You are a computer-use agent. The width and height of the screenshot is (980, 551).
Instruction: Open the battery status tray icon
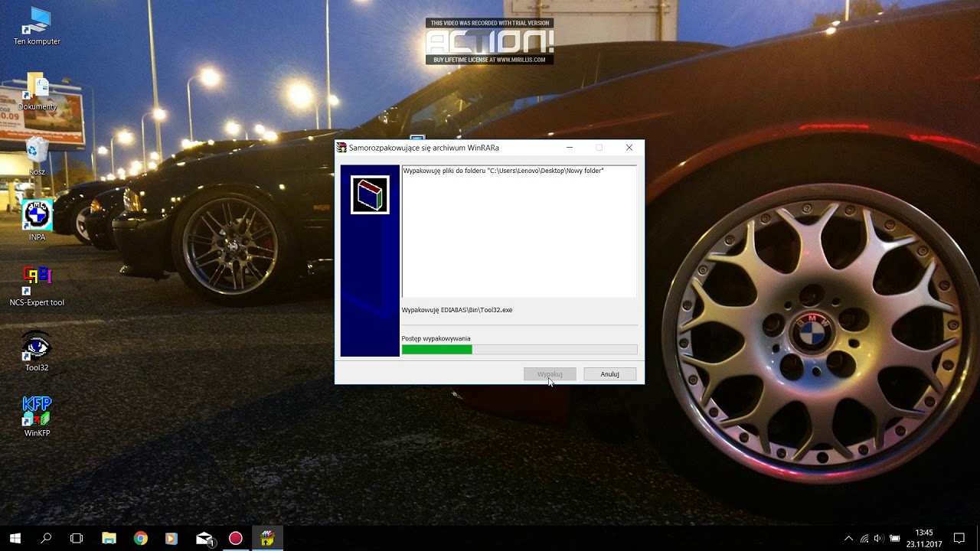(894, 539)
